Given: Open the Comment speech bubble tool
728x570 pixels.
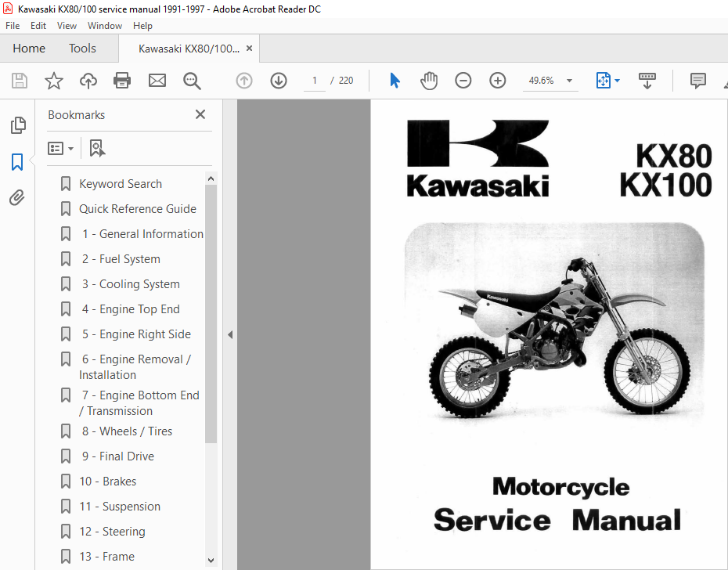Looking at the screenshot, I should pyautogui.click(x=697, y=81).
